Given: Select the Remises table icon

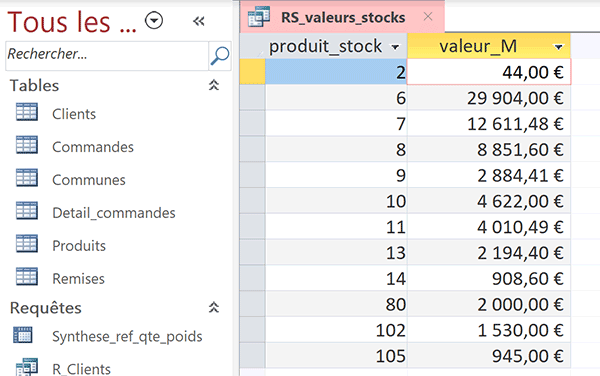Looking at the screenshot, I should (27, 277).
